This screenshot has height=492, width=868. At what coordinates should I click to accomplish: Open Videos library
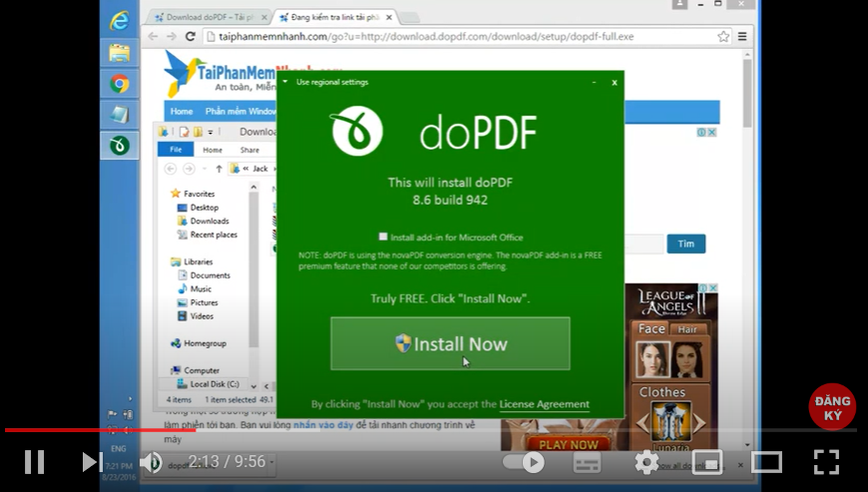coord(202,316)
